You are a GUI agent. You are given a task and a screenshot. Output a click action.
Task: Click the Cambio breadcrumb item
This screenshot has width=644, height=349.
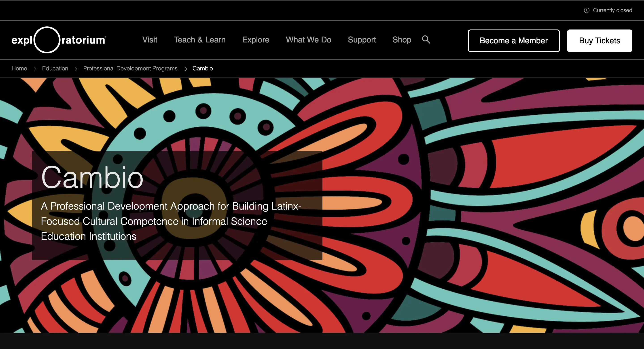(203, 68)
